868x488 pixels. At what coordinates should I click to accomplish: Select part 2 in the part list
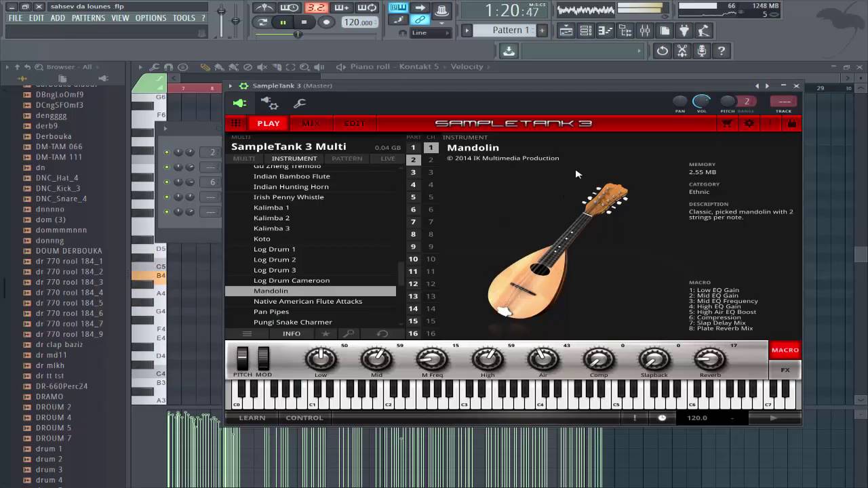click(x=413, y=160)
